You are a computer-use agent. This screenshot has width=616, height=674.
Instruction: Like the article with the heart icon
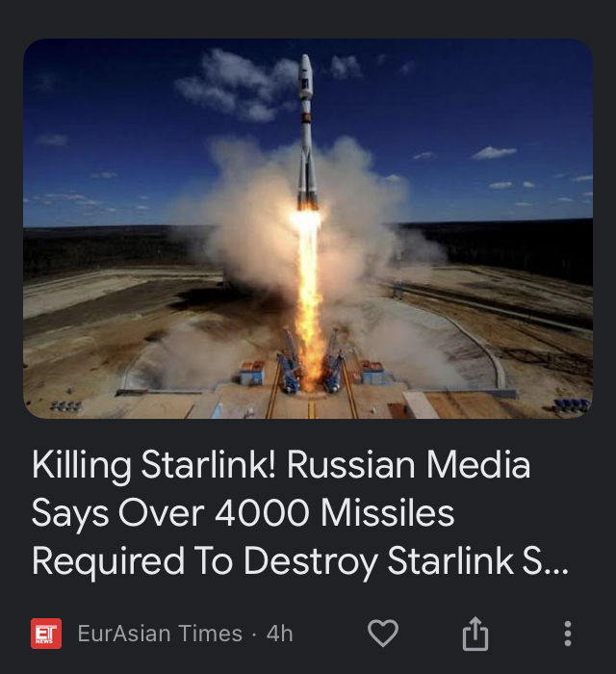(383, 633)
